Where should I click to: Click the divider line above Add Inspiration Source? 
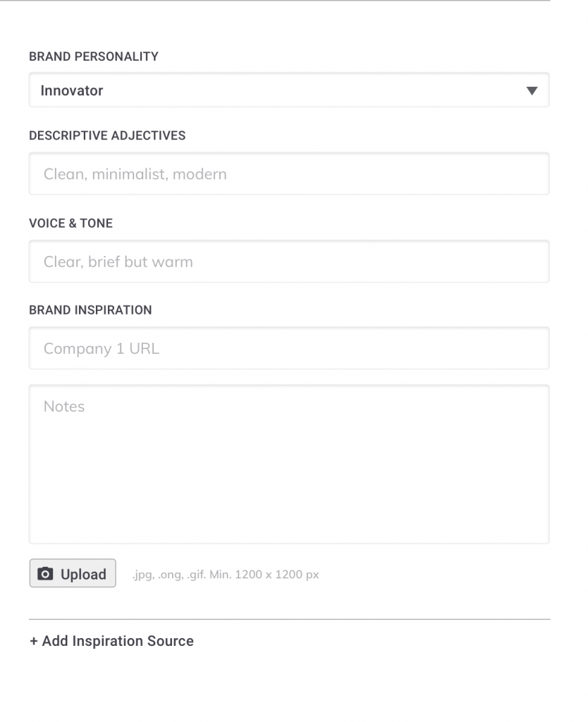289,619
